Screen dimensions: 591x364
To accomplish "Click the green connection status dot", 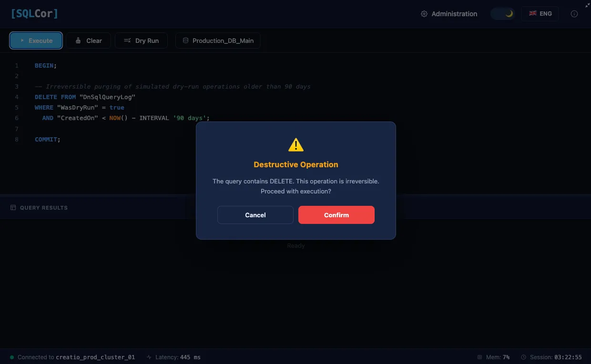I will click(x=12, y=357).
